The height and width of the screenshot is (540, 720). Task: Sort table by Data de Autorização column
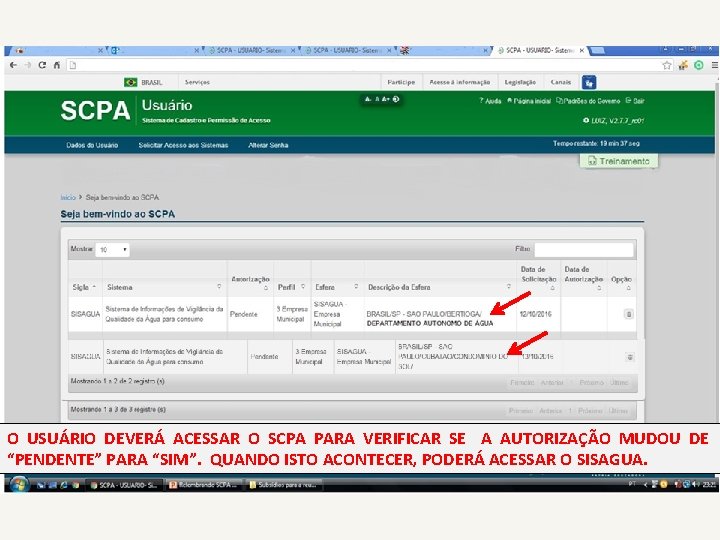pos(584,278)
